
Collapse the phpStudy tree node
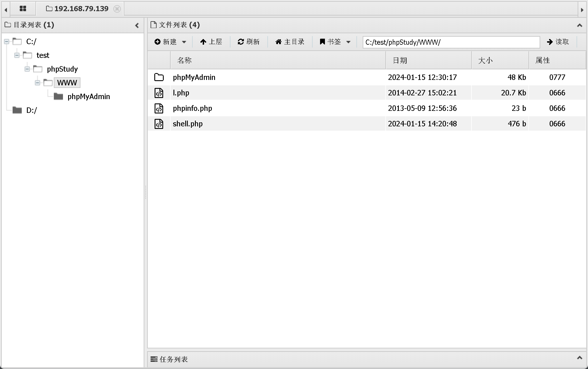point(27,69)
